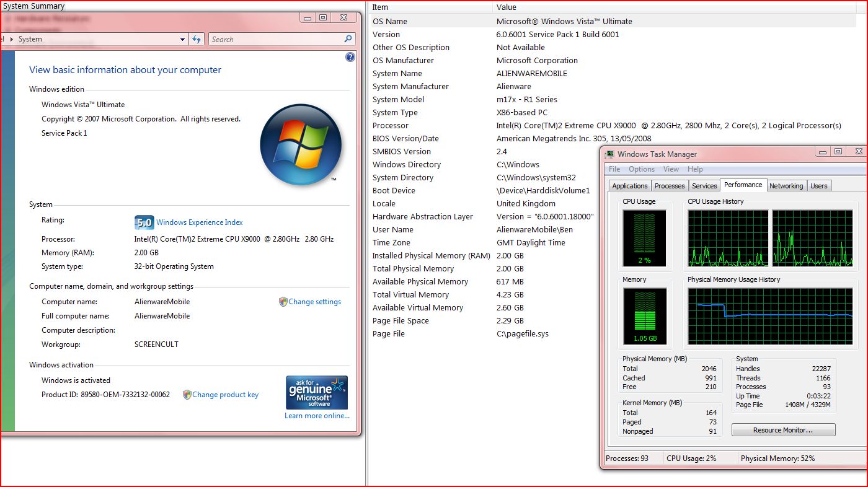Click the Item column header
Viewport: 868px width, 487px height.
point(431,7)
